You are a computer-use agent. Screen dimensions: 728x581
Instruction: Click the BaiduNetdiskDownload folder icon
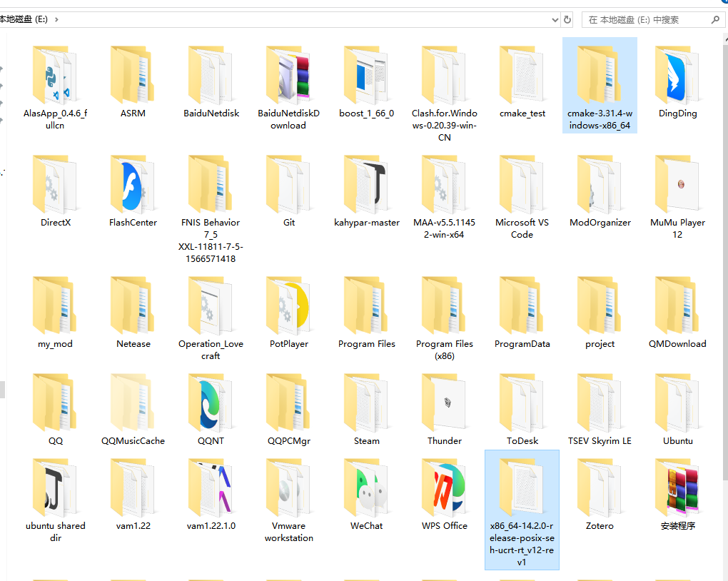(x=288, y=75)
